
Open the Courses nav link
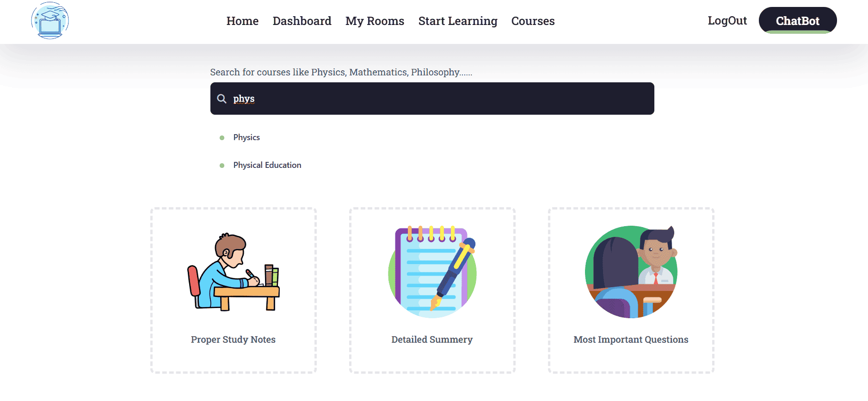533,21
